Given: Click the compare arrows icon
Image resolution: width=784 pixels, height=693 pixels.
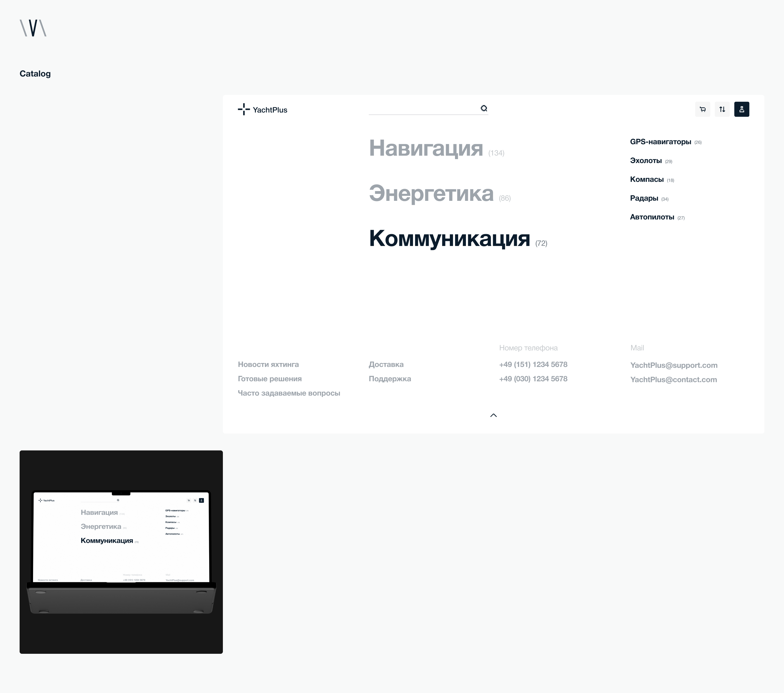Looking at the screenshot, I should tap(722, 109).
